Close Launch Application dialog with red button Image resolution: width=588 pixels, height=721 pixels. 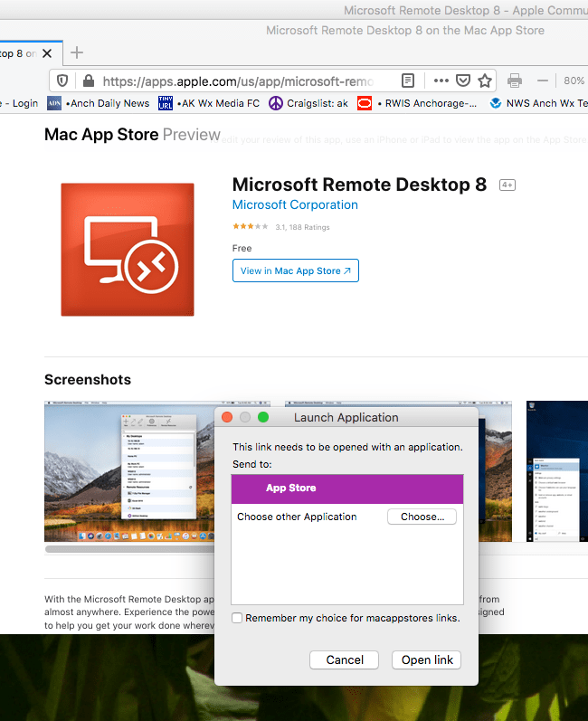227,417
